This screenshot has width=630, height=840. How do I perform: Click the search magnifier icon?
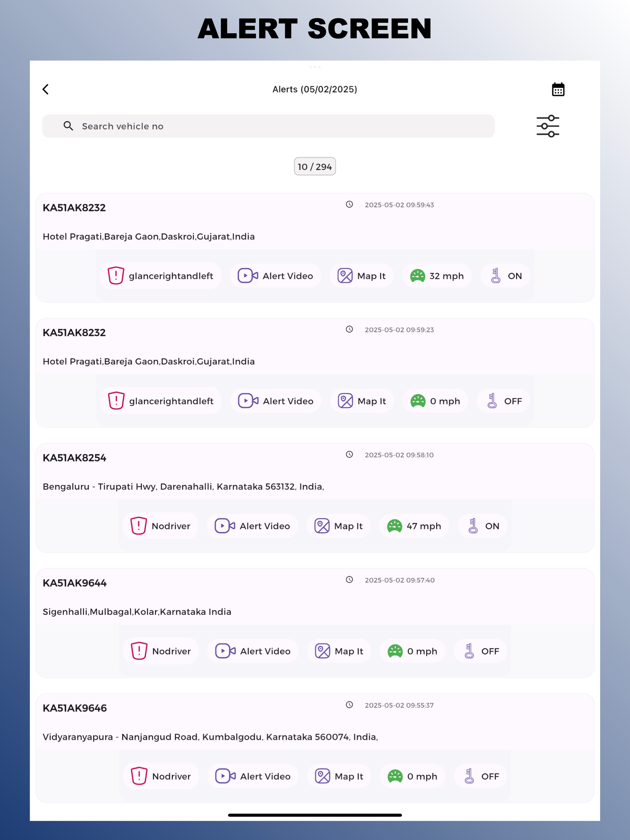[68, 126]
